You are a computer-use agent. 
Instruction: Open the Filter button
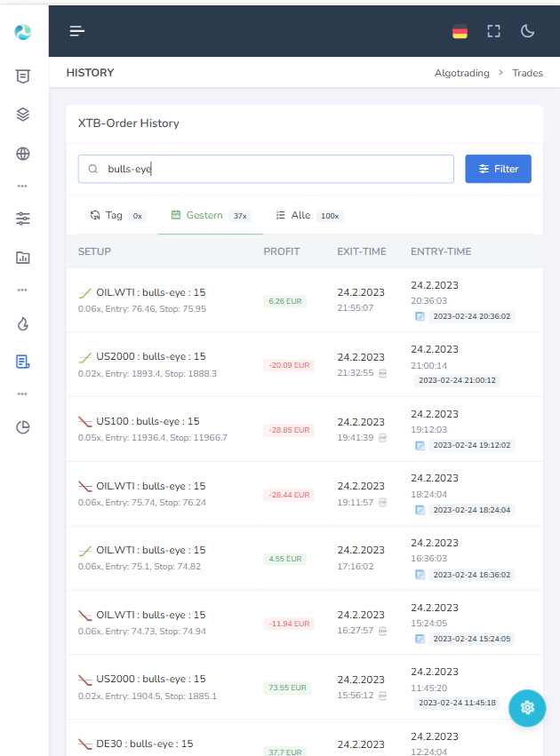coord(499,169)
